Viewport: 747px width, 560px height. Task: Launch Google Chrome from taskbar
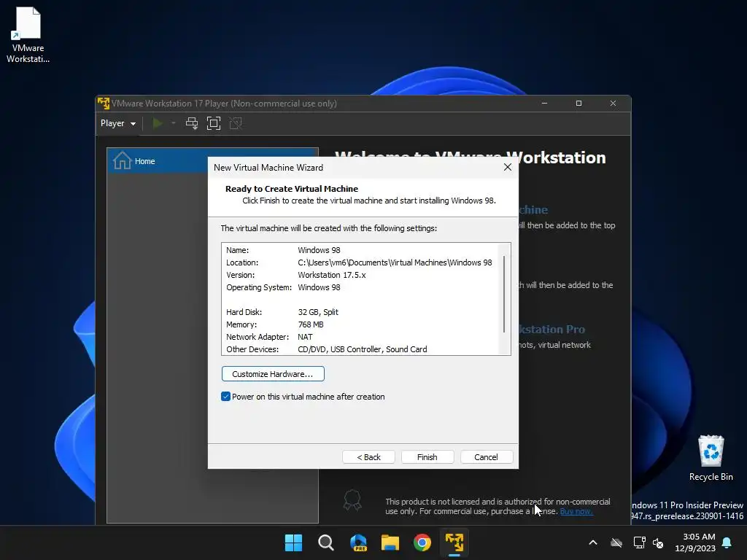422,542
